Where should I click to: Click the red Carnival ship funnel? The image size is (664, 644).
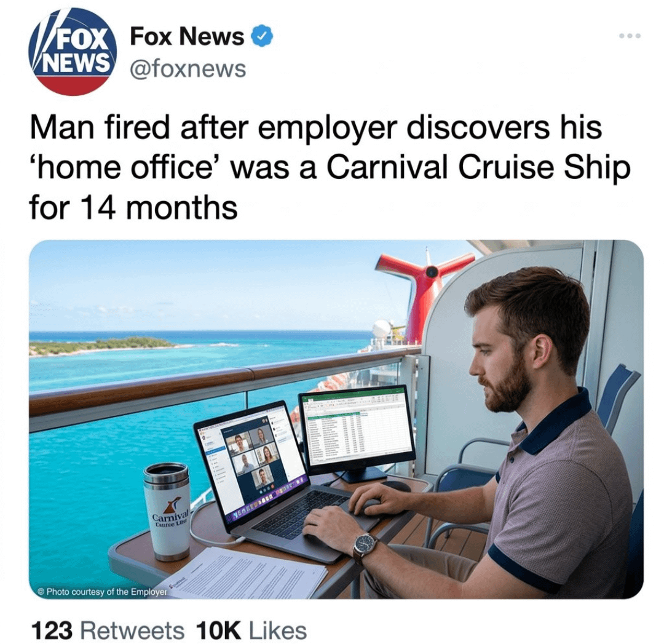coord(424,289)
